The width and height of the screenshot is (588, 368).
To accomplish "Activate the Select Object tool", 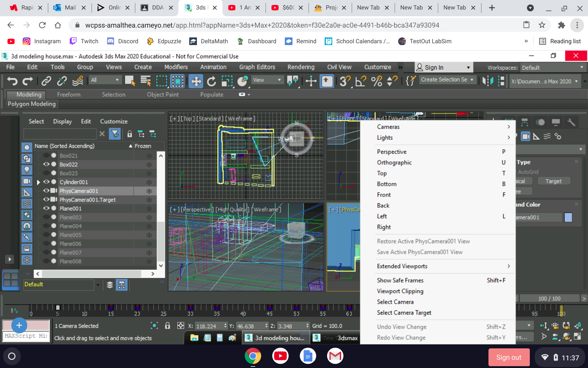I will pyautogui.click(x=130, y=81).
